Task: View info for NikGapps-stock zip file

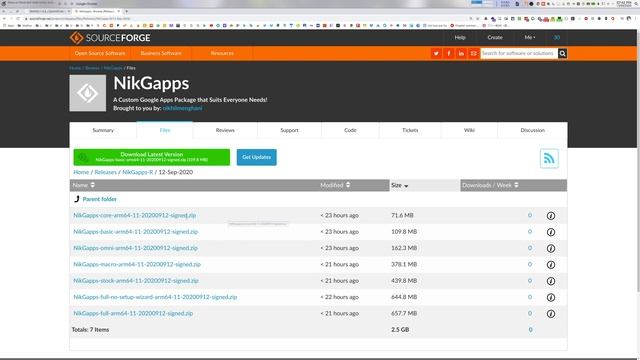Action: click(x=551, y=281)
